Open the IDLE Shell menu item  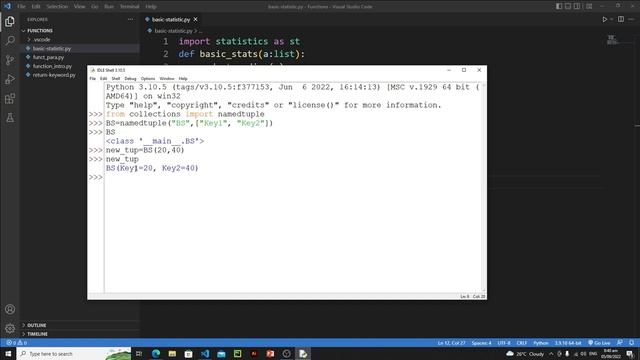[x=116, y=78]
